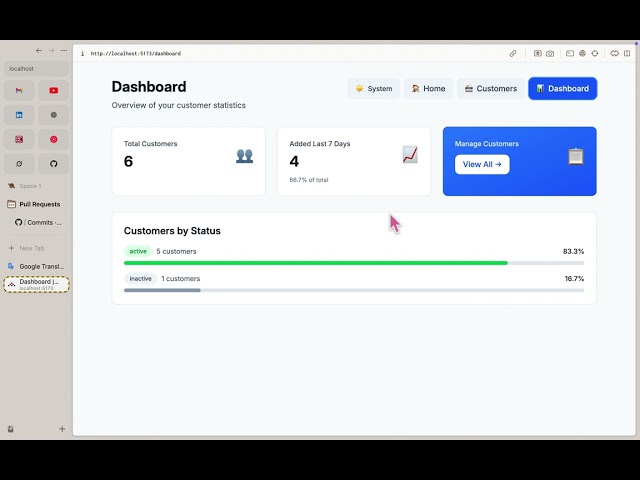Go forward with the forward arrow

click(x=51, y=51)
